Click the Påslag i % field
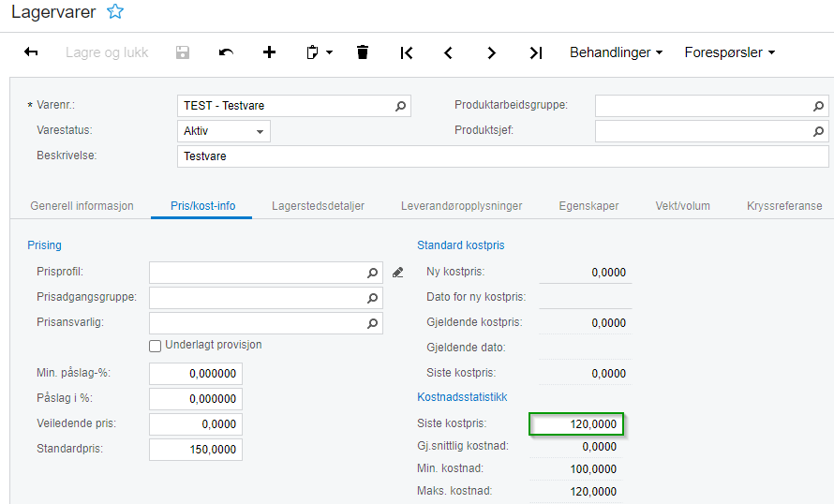834x504 pixels. pyautogui.click(x=196, y=399)
